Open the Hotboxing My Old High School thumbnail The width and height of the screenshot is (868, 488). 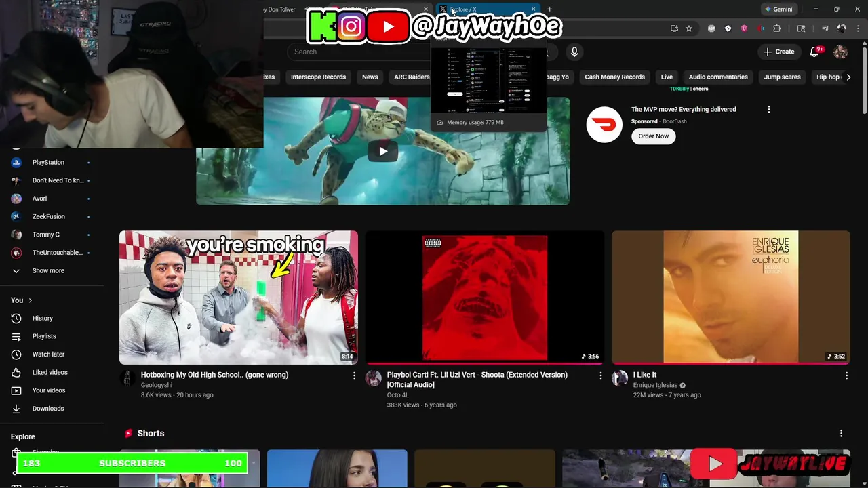pos(239,298)
